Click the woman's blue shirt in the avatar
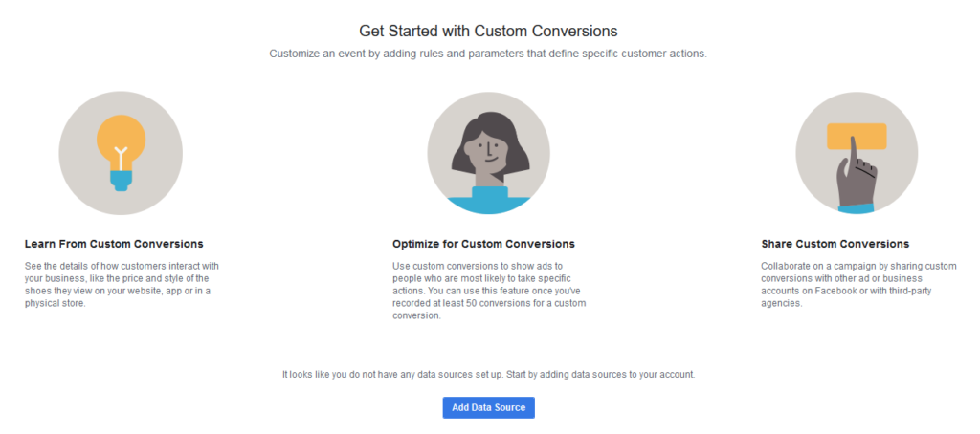This screenshot has height=434, width=980. 489,201
